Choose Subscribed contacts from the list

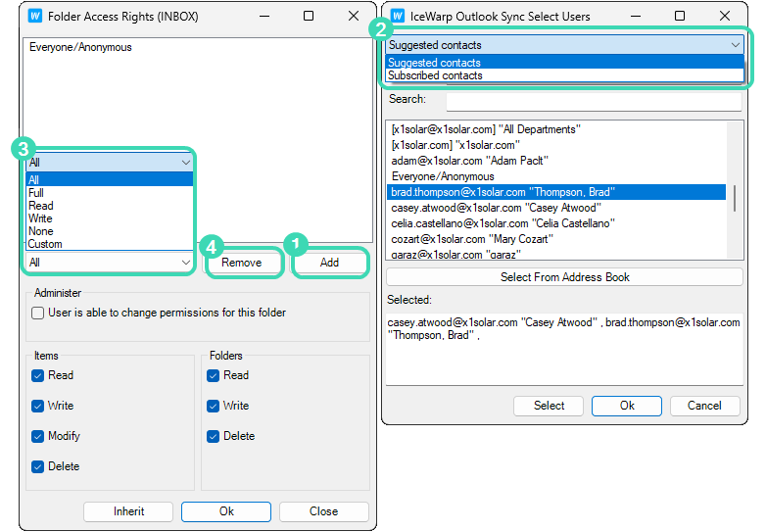[x=564, y=75]
